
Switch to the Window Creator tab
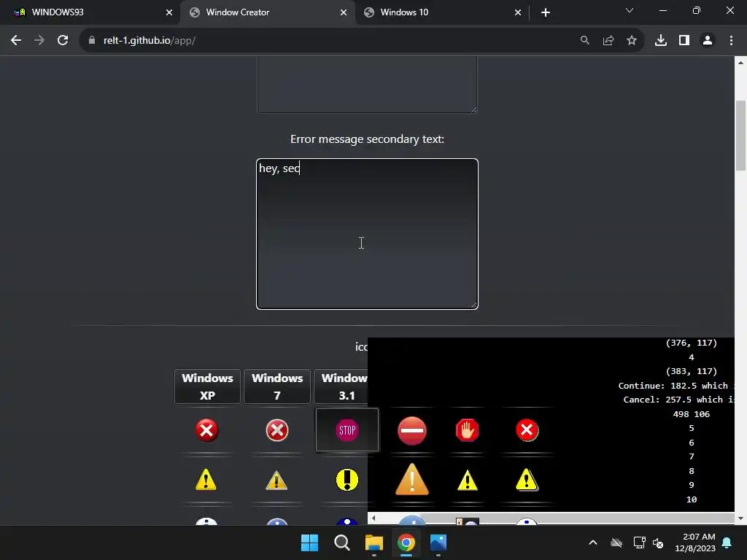click(x=267, y=12)
